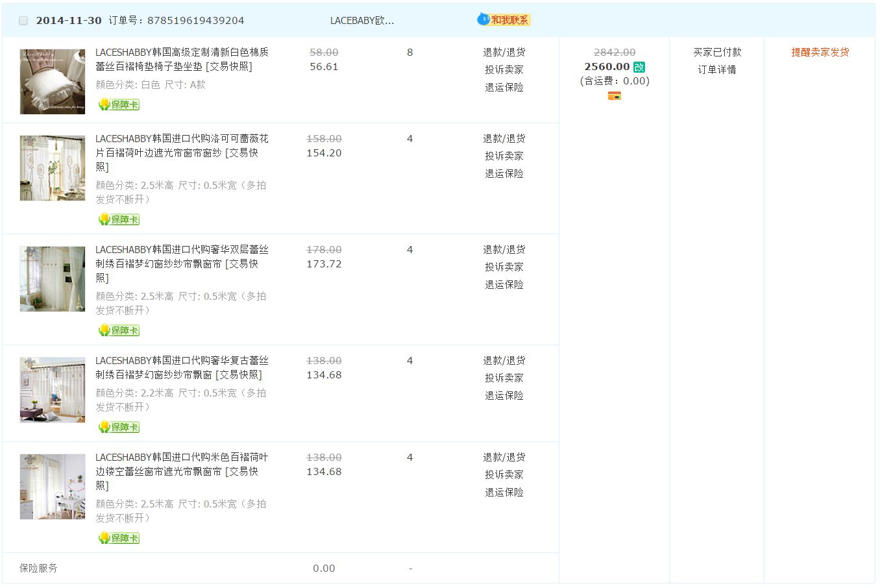
Task: Click the green 改 price-modified icon
Action: coord(639,67)
